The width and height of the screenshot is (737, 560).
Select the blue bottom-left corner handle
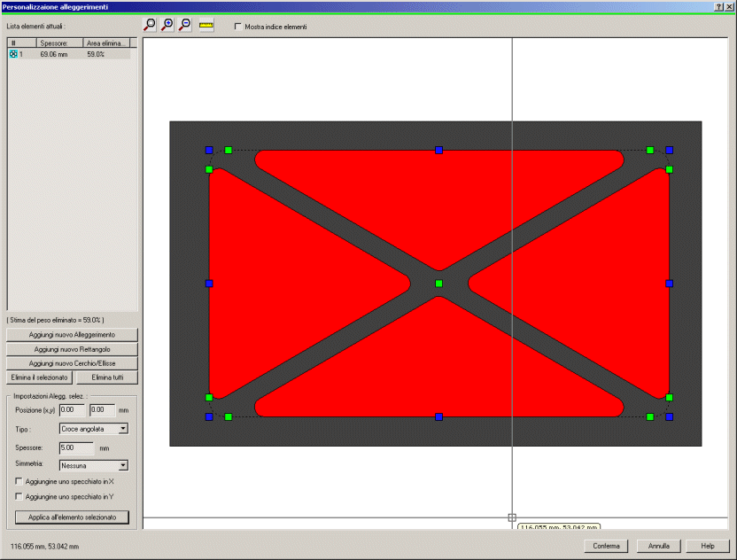tap(209, 416)
